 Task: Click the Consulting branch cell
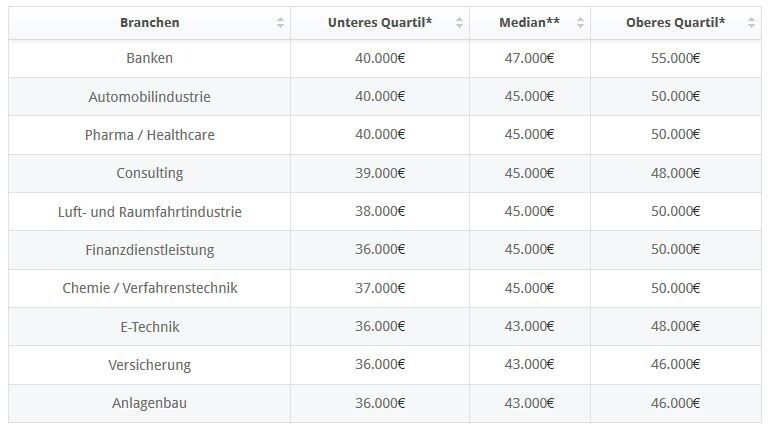(x=150, y=173)
